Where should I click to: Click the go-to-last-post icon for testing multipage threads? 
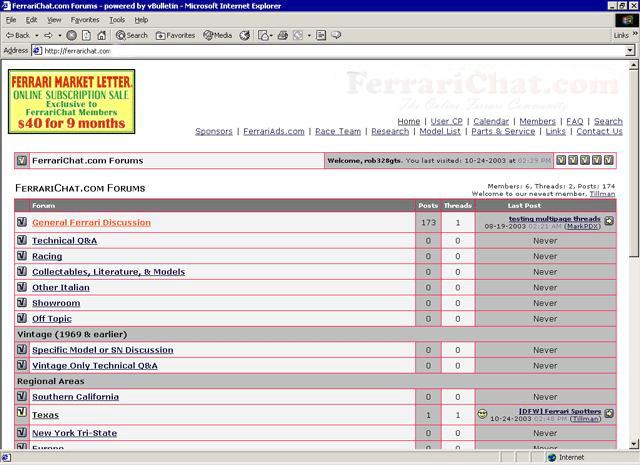pyautogui.click(x=609, y=221)
